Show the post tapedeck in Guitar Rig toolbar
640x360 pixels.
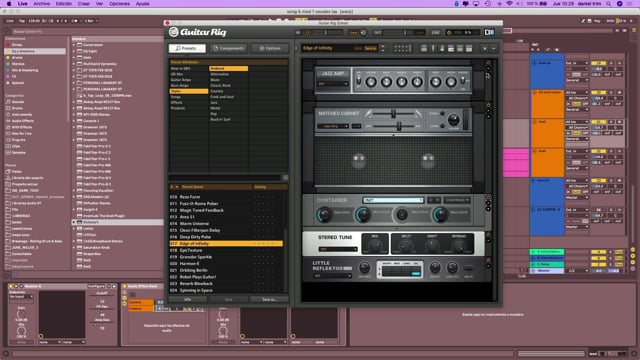pyautogui.click(x=451, y=49)
